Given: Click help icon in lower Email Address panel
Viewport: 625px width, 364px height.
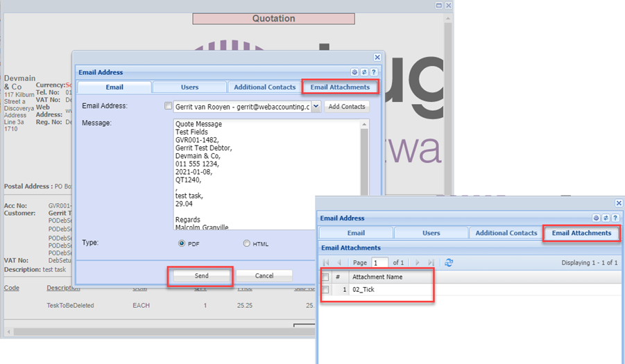Looking at the screenshot, I should tap(615, 218).
